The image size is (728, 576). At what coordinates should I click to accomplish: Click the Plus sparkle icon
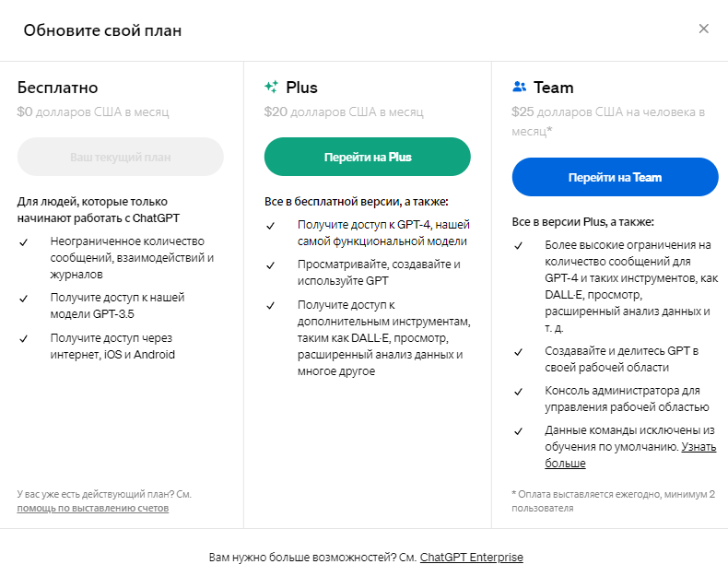271,88
